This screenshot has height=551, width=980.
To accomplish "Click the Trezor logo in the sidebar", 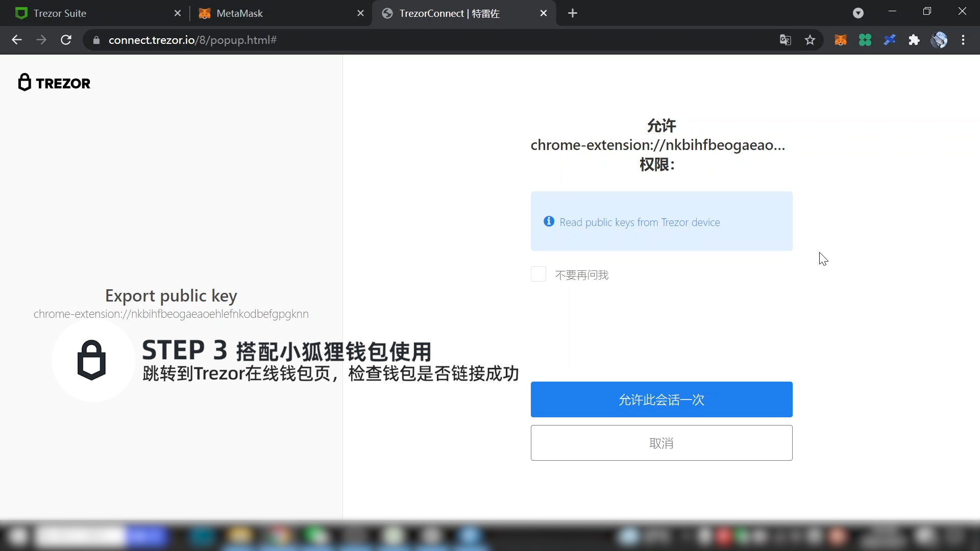I will click(54, 83).
